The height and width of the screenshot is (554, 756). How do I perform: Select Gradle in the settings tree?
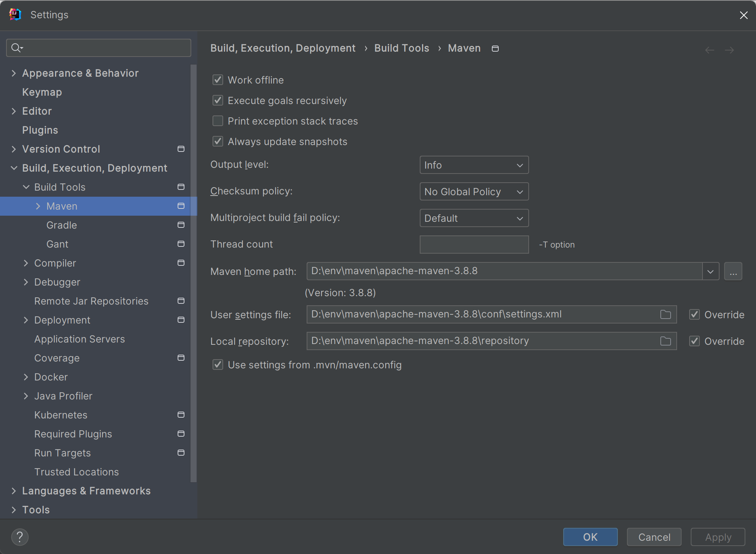[x=61, y=225]
